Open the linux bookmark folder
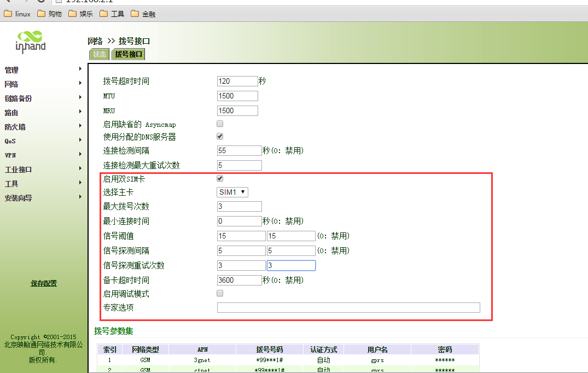The image size is (588, 373). 18,14
